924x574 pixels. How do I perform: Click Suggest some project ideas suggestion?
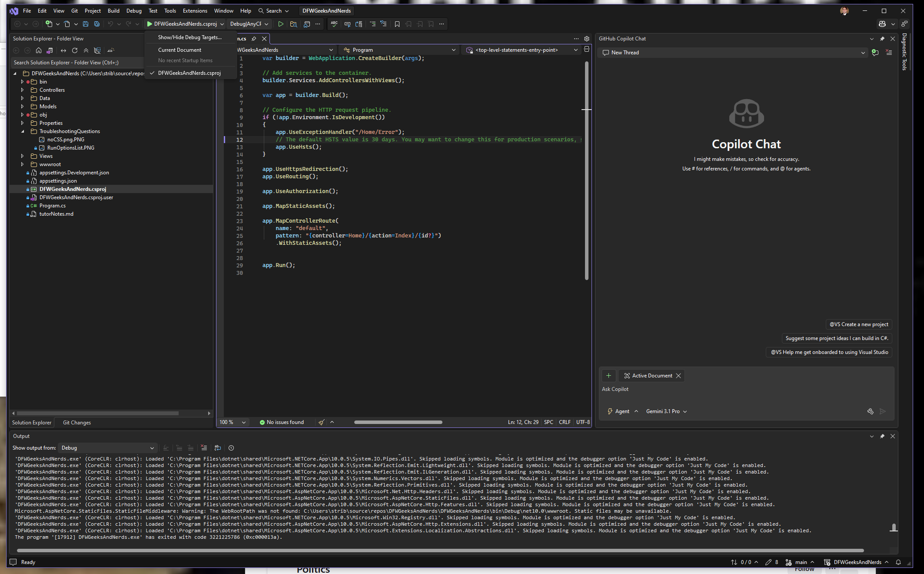point(837,338)
